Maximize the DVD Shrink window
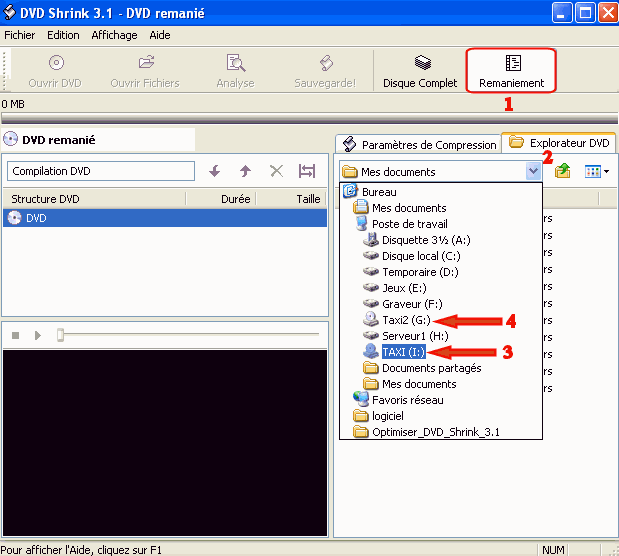 585,13
